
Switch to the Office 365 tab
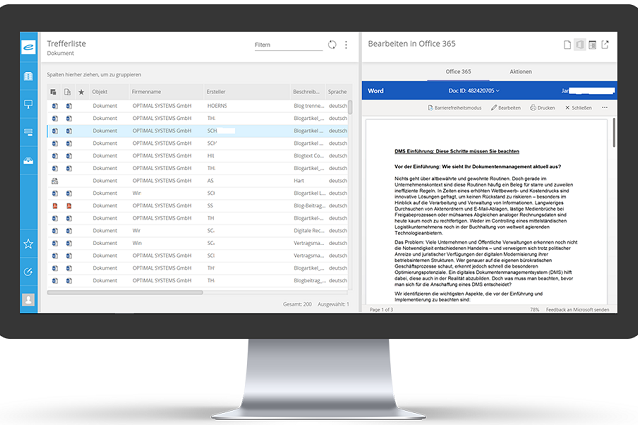click(x=458, y=72)
